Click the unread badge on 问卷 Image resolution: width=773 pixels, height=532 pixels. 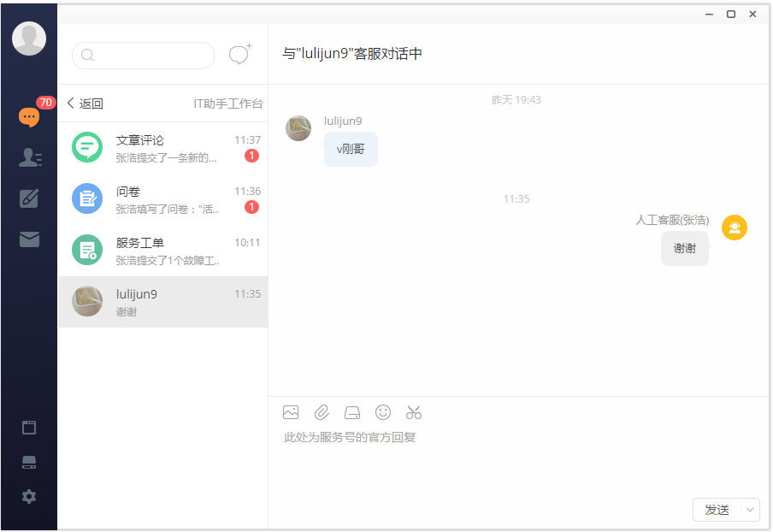click(x=251, y=207)
